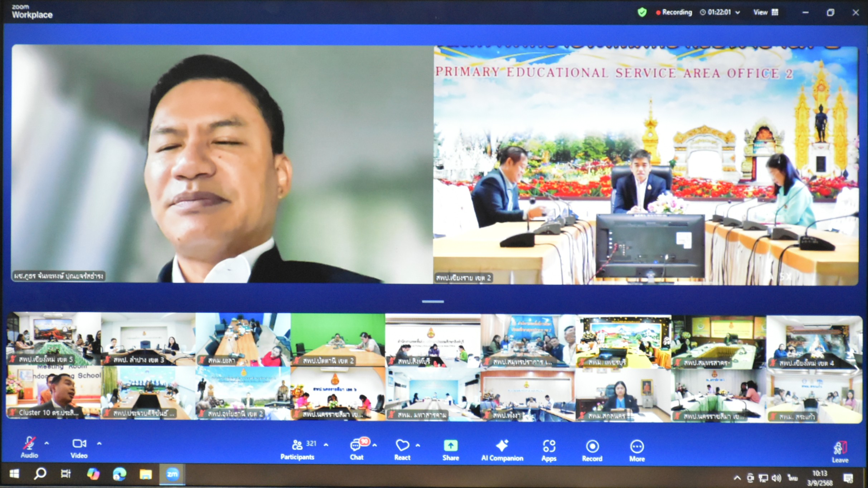Image resolution: width=868 pixels, height=488 pixels.
Task: Unmute microphone via Audio icon
Action: 29,444
